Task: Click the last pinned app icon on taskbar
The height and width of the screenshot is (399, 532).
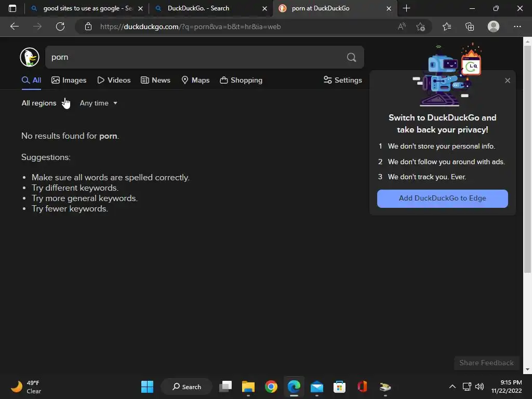Action: (x=385, y=387)
